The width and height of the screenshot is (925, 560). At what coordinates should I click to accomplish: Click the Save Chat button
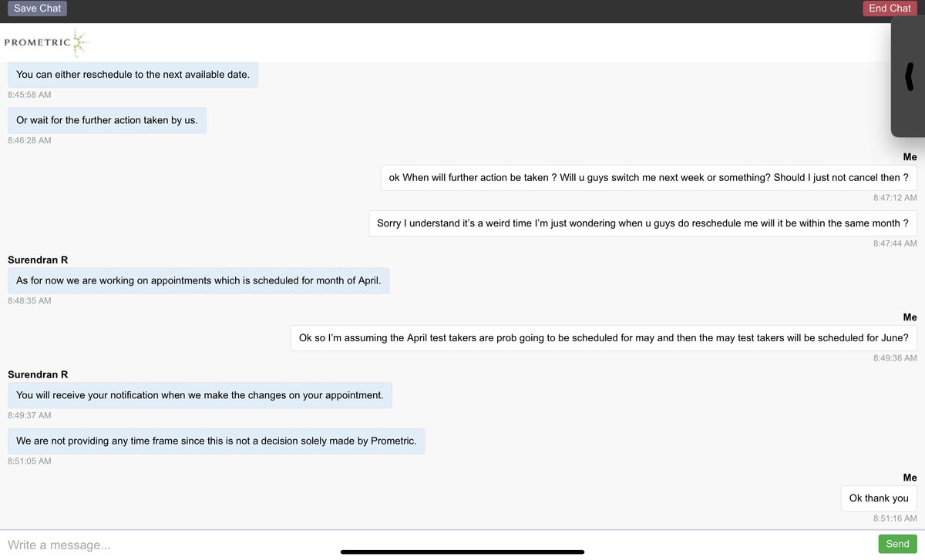click(x=37, y=8)
